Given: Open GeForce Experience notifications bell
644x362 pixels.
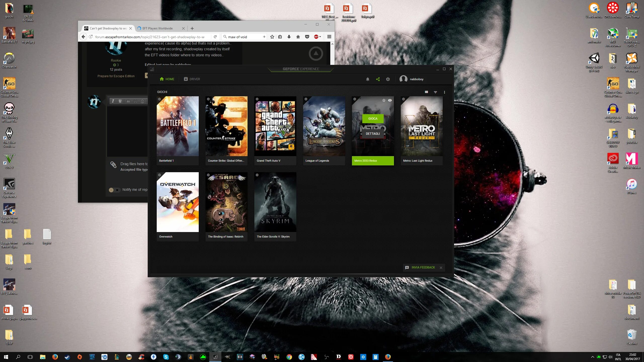Looking at the screenshot, I should 368,79.
